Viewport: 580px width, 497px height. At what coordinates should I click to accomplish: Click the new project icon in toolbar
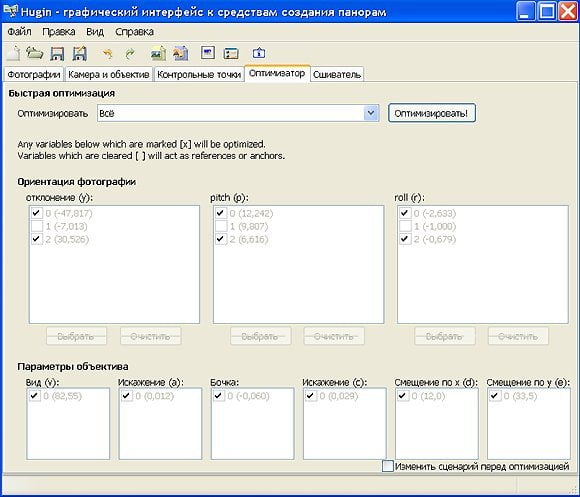point(13,53)
